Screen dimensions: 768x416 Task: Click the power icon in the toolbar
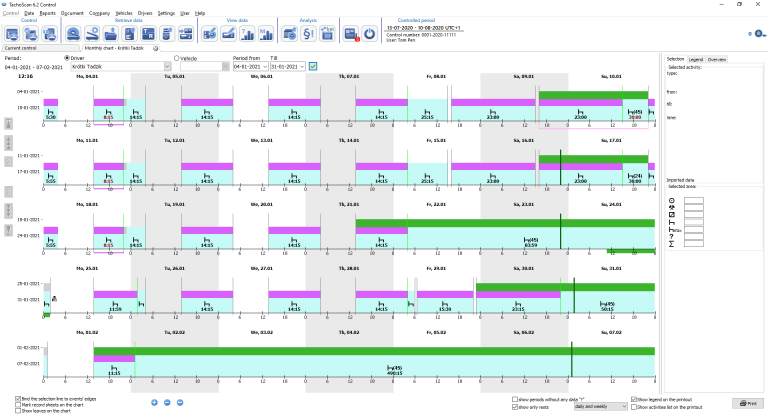point(369,33)
